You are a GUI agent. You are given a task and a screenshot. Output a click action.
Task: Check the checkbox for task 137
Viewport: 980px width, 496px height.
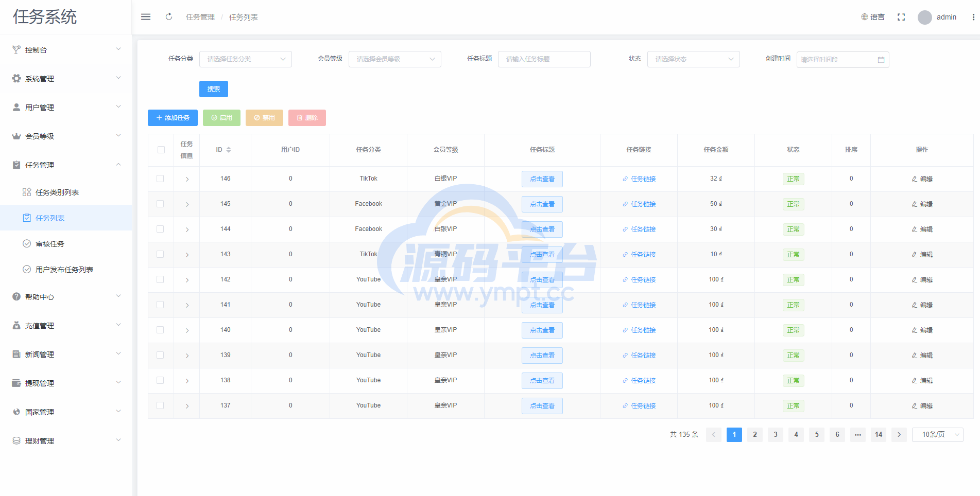(160, 405)
